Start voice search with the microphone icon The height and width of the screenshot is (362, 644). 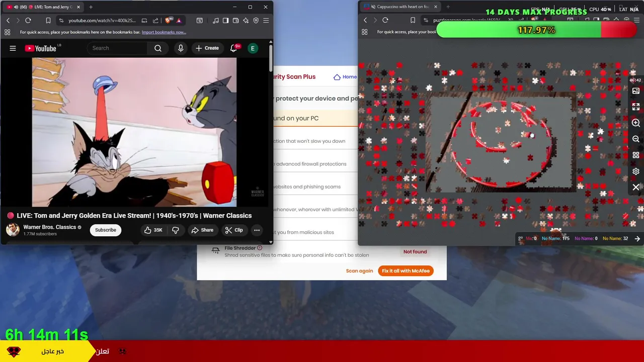pyautogui.click(x=181, y=48)
